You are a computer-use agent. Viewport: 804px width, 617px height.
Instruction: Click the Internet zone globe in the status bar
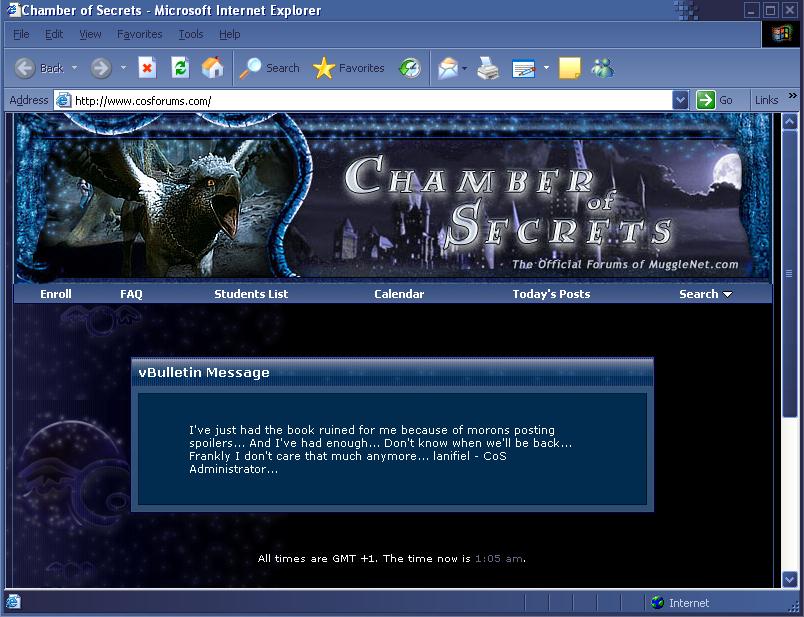coord(657,603)
